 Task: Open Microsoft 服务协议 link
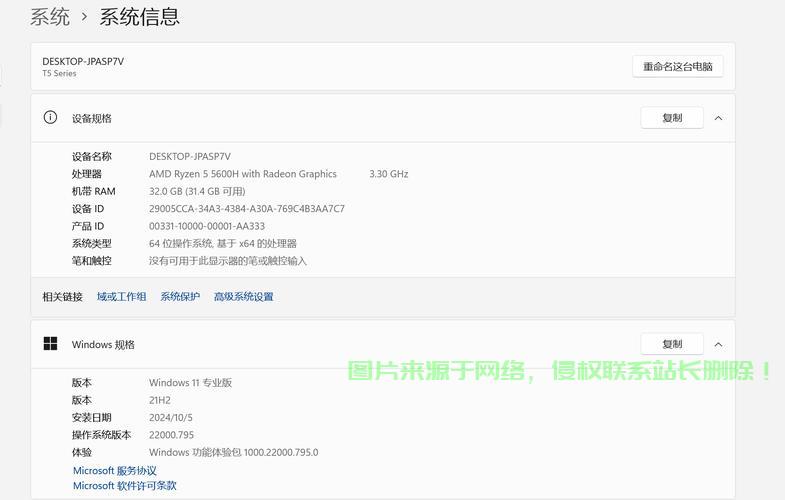pos(115,471)
